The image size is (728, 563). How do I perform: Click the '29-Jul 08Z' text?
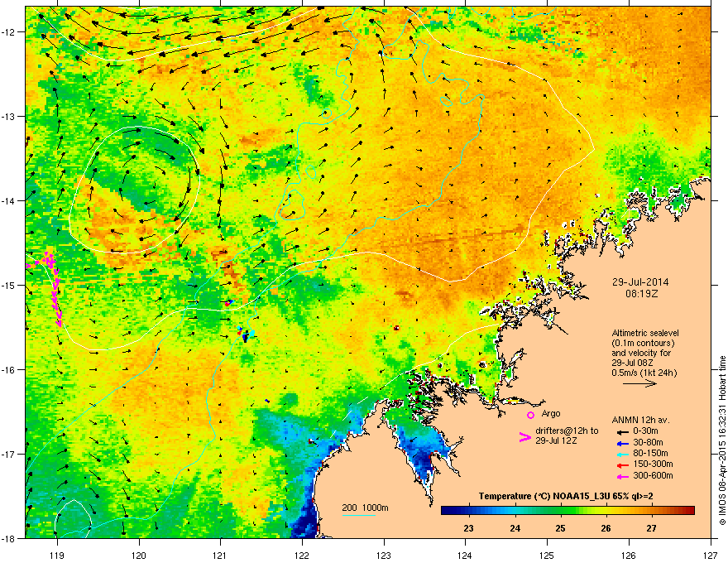634,363
